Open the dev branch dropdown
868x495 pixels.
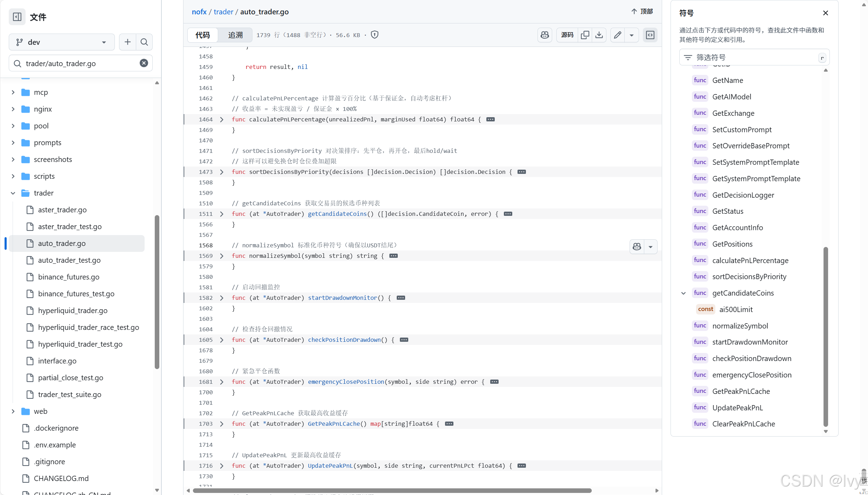point(62,42)
